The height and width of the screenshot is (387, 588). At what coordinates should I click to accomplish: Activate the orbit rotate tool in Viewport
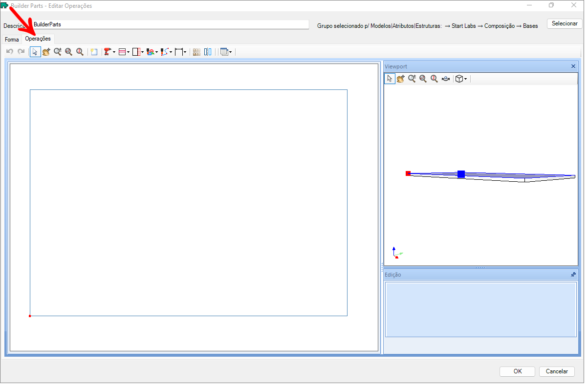click(x=446, y=79)
